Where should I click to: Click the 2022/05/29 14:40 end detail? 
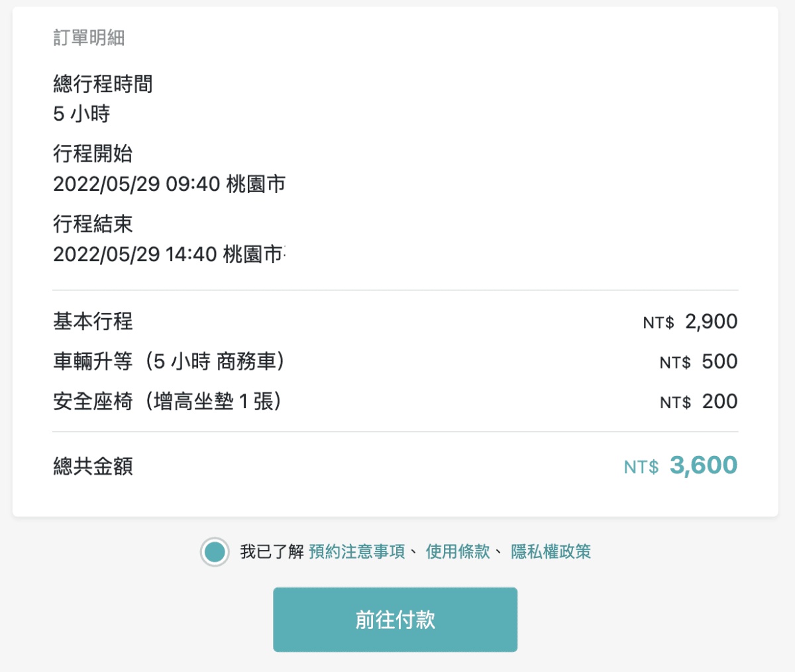tap(169, 254)
